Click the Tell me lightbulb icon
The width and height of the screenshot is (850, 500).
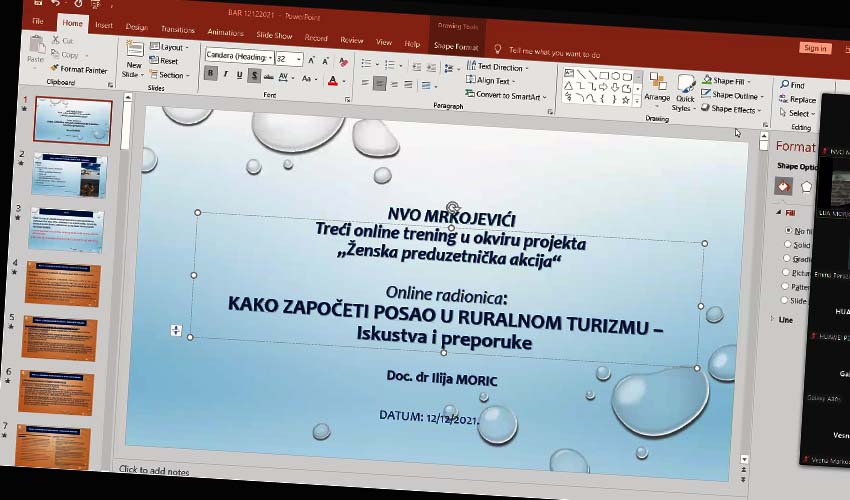click(x=498, y=49)
